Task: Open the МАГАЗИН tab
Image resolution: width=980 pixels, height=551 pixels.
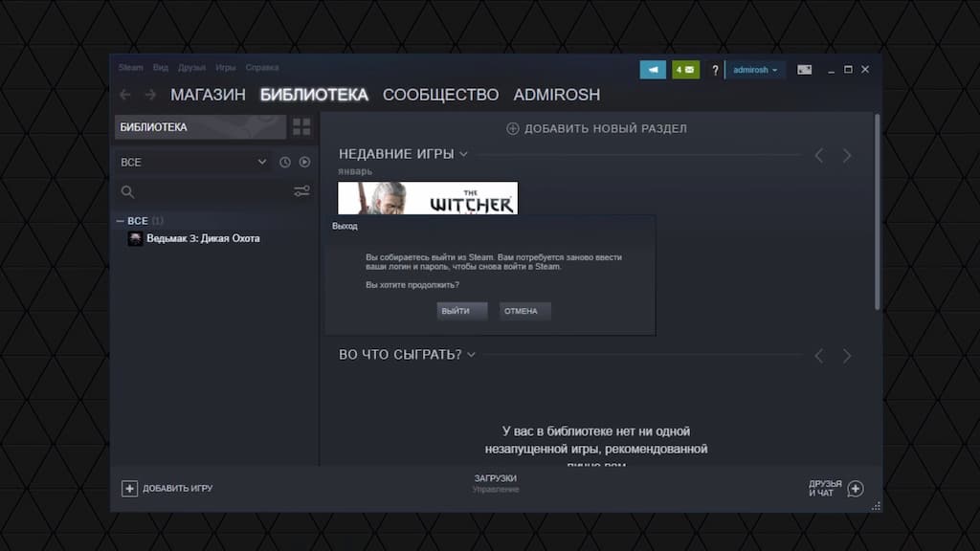Action: point(208,95)
